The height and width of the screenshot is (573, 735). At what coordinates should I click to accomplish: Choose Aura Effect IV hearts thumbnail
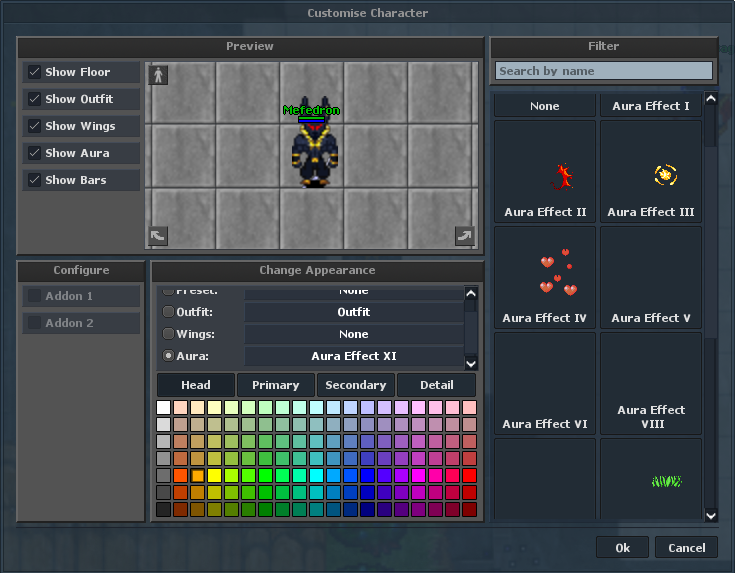545,277
